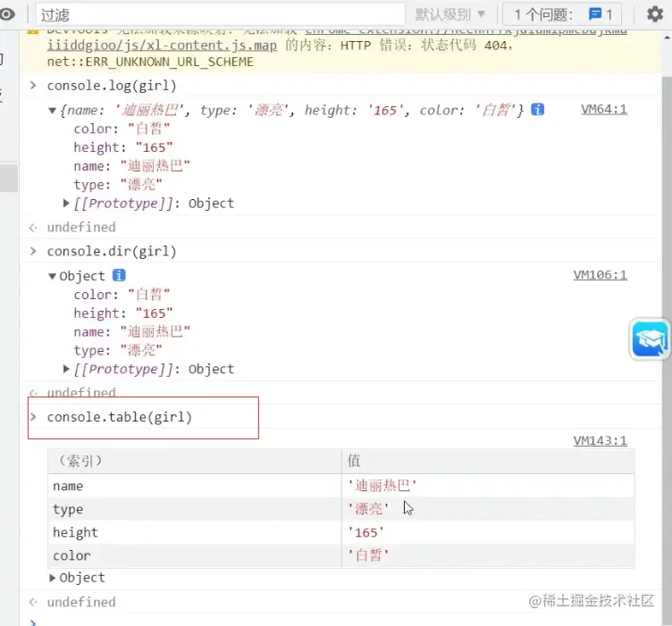Open the default levels dropdown
672x626 pixels.
point(450,15)
